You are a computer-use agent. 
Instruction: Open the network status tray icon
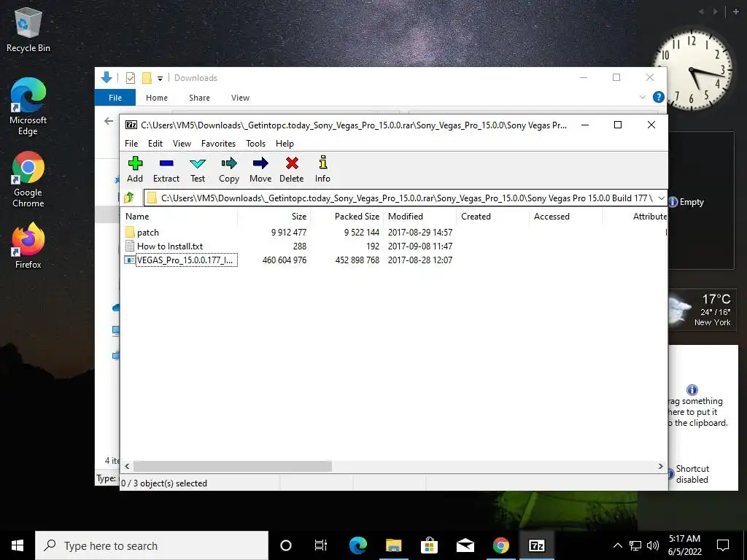[635, 545]
